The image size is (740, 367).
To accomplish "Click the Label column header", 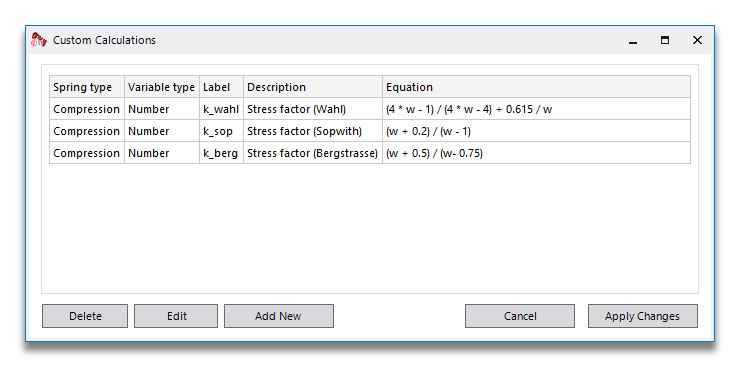I will (x=221, y=87).
